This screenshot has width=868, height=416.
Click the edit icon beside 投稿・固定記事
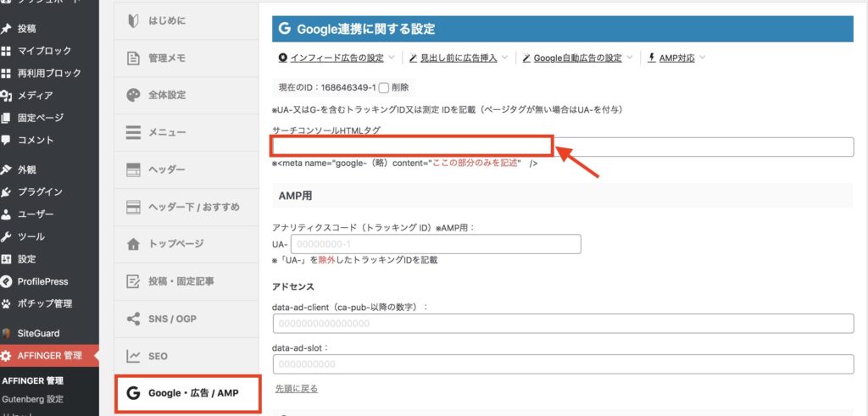pyautogui.click(x=133, y=281)
